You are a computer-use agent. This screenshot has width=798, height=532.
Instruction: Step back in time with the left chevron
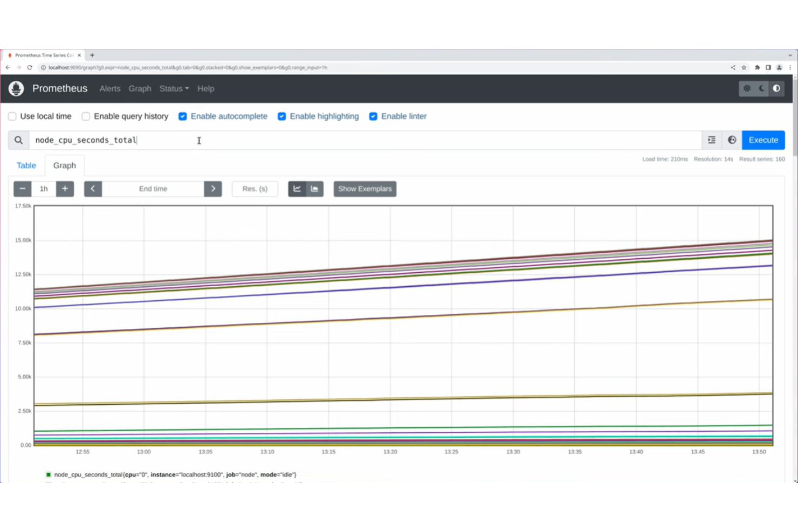point(93,189)
